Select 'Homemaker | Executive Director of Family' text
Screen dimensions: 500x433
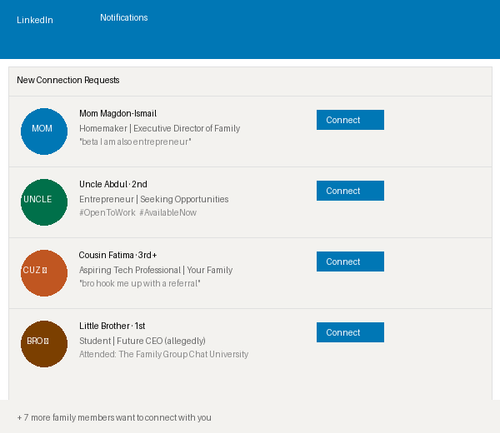click(x=159, y=128)
